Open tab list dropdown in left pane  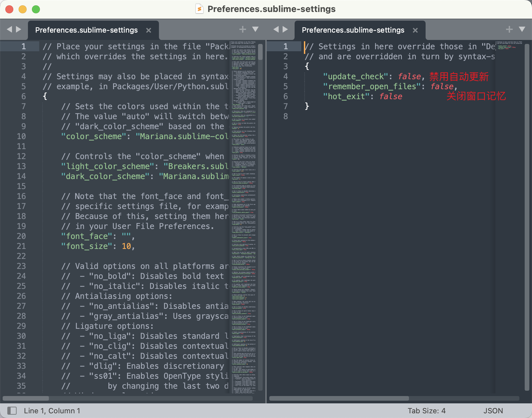(x=255, y=29)
